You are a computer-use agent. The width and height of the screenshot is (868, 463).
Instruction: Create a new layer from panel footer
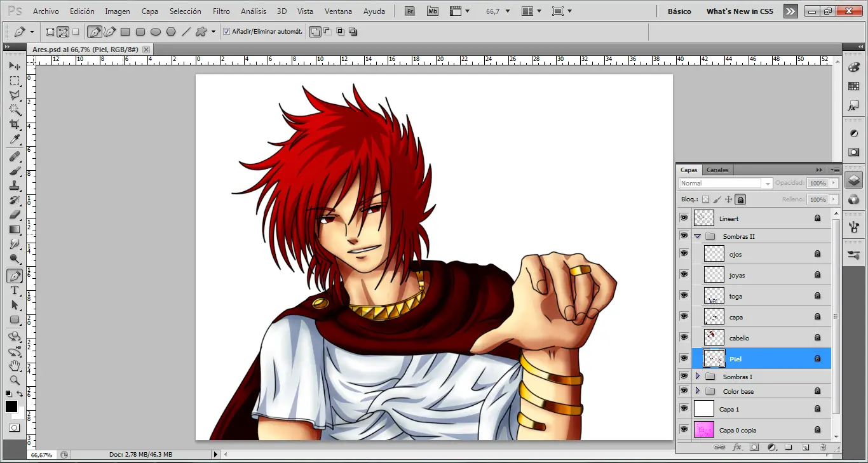tap(806, 447)
